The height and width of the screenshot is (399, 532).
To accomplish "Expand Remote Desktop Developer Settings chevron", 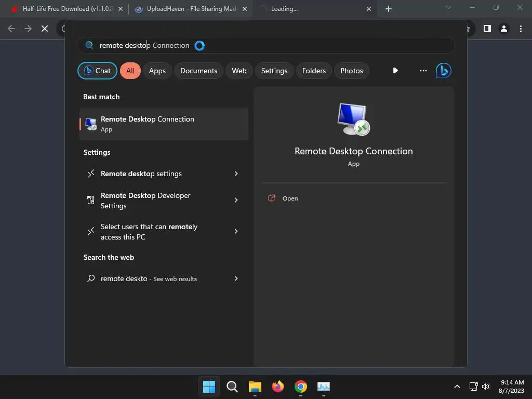I will [236, 200].
